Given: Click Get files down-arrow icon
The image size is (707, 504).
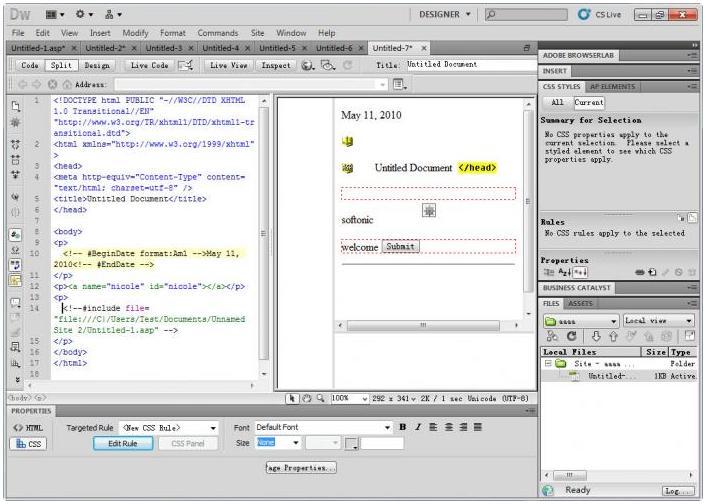Looking at the screenshot, I should click(x=596, y=336).
